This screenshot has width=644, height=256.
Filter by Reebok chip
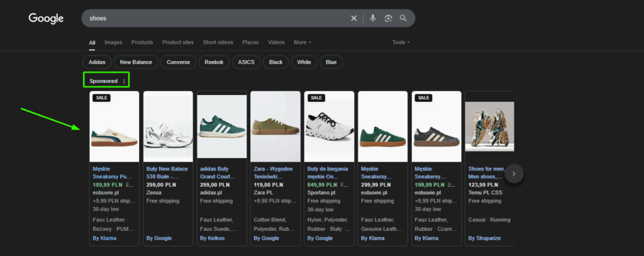tap(214, 62)
